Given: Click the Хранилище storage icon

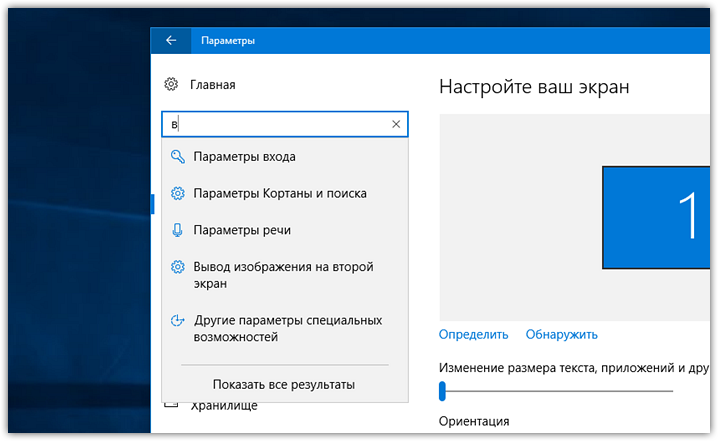Looking at the screenshot, I should click(x=171, y=405).
